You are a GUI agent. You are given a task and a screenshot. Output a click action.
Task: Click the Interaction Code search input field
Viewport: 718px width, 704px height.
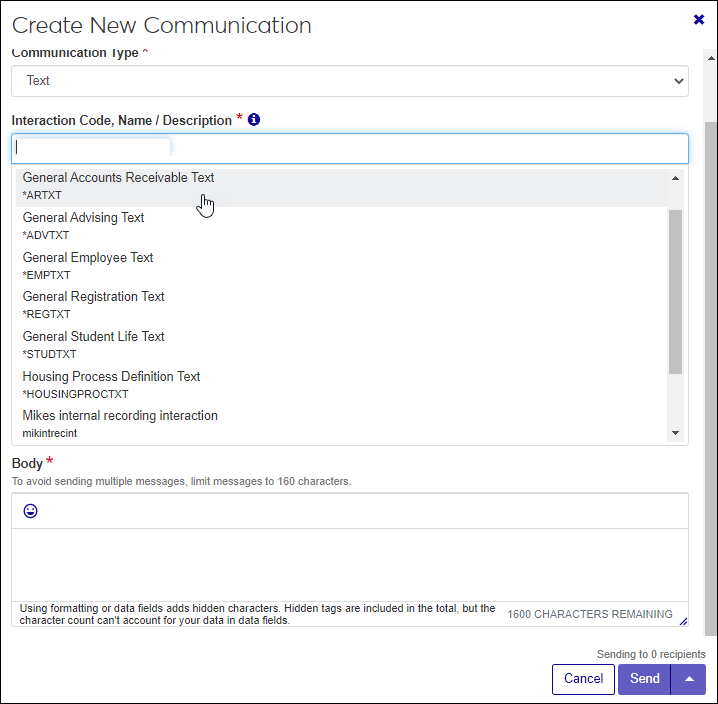click(x=350, y=148)
